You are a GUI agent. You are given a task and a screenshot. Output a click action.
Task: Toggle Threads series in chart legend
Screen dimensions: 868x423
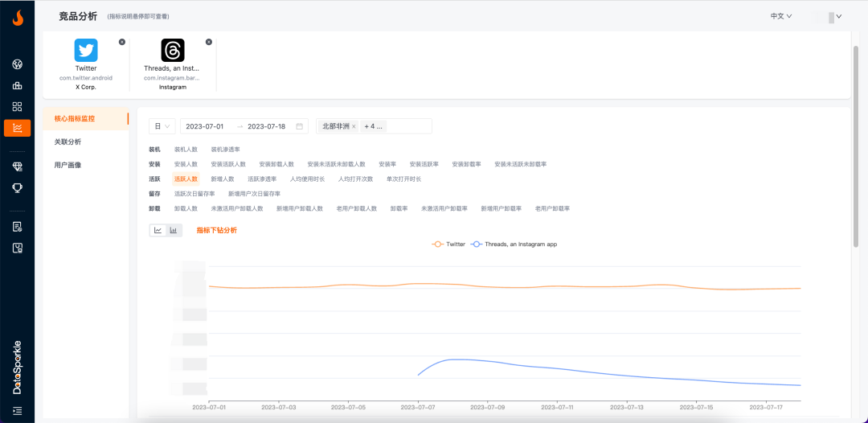point(514,244)
